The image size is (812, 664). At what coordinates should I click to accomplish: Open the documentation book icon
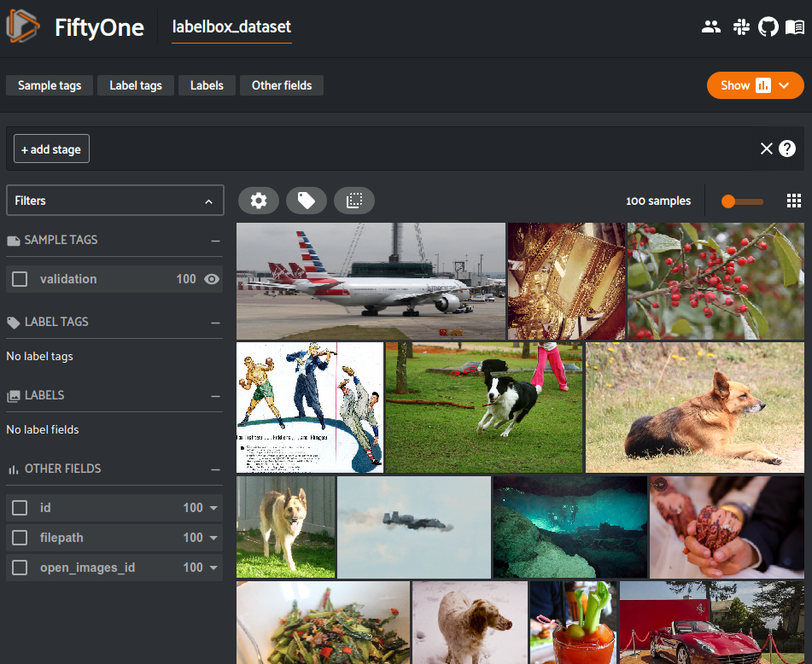pyautogui.click(x=794, y=27)
